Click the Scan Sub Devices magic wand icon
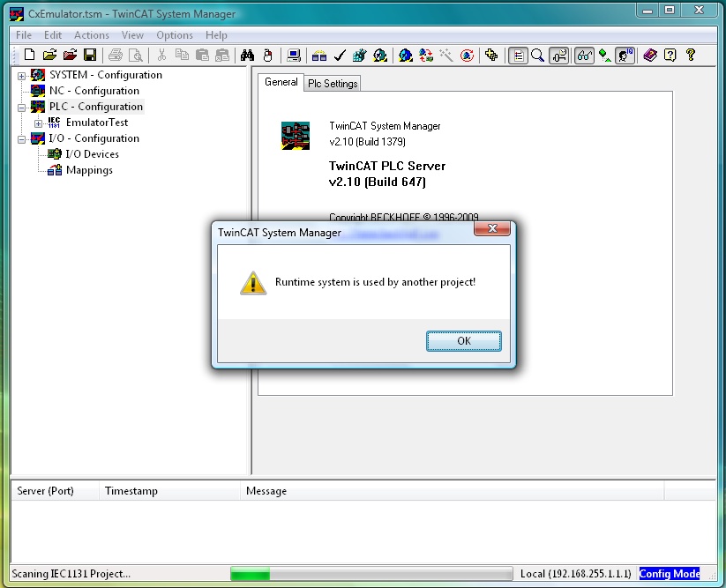 tap(445, 56)
